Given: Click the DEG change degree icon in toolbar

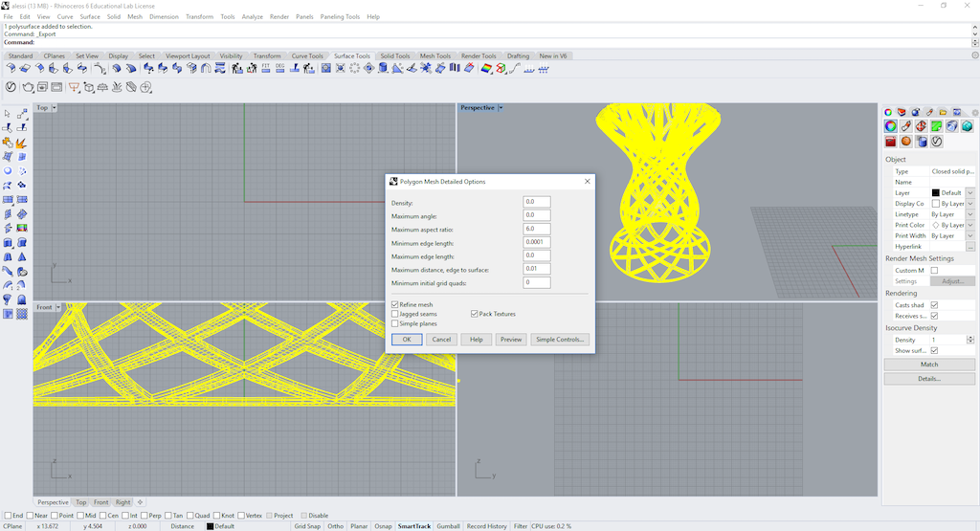Looking at the screenshot, I should click(280, 69).
